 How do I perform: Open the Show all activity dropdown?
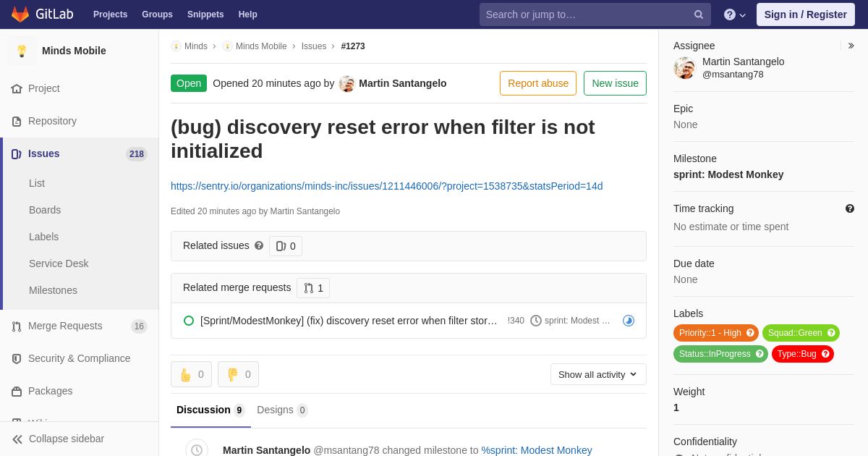(x=598, y=374)
